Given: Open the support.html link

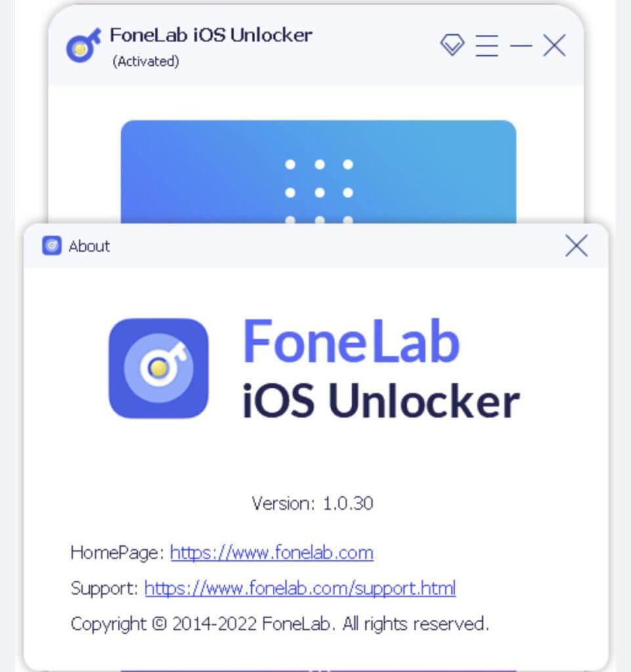Looking at the screenshot, I should 300,588.
